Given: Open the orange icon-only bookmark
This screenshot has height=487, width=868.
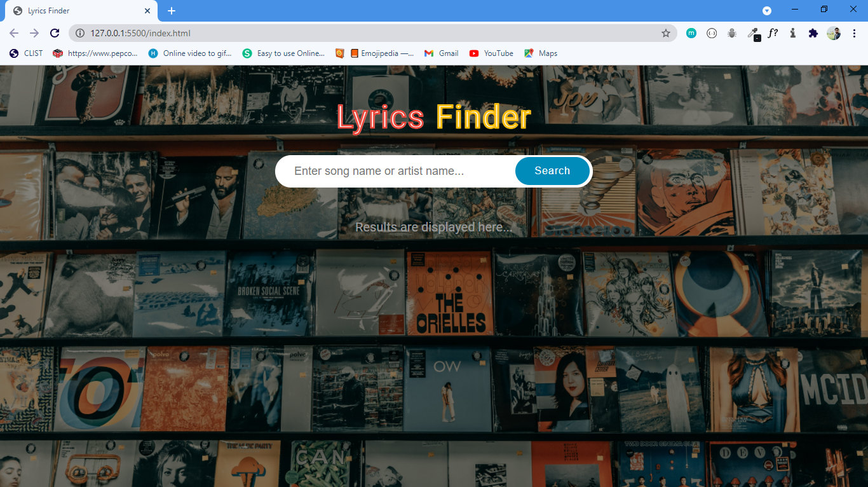Looking at the screenshot, I should tap(339, 53).
